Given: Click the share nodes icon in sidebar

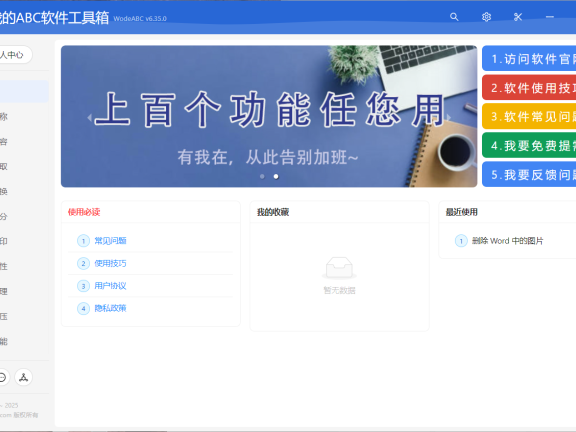Looking at the screenshot, I should pyautogui.click(x=24, y=377).
